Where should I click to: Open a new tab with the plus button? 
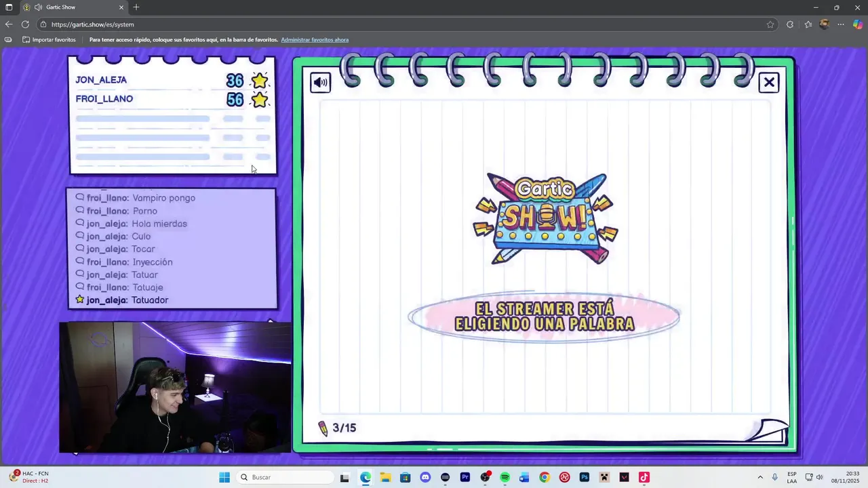pos(136,7)
